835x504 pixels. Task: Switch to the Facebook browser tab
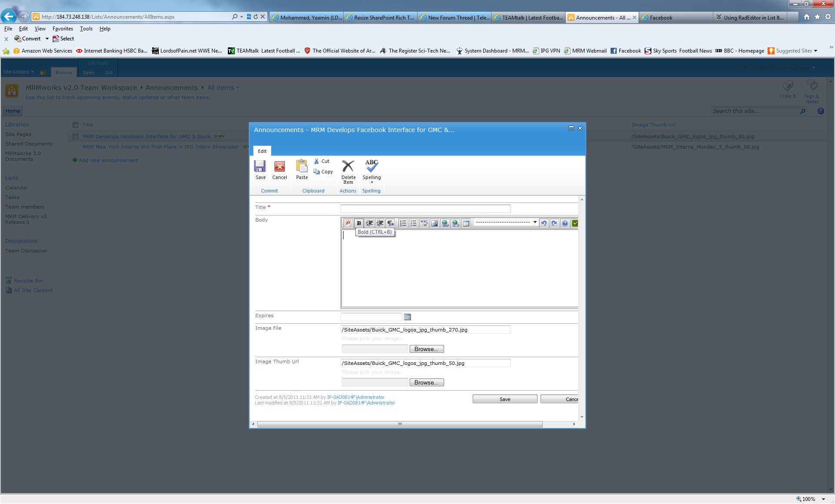pyautogui.click(x=674, y=17)
